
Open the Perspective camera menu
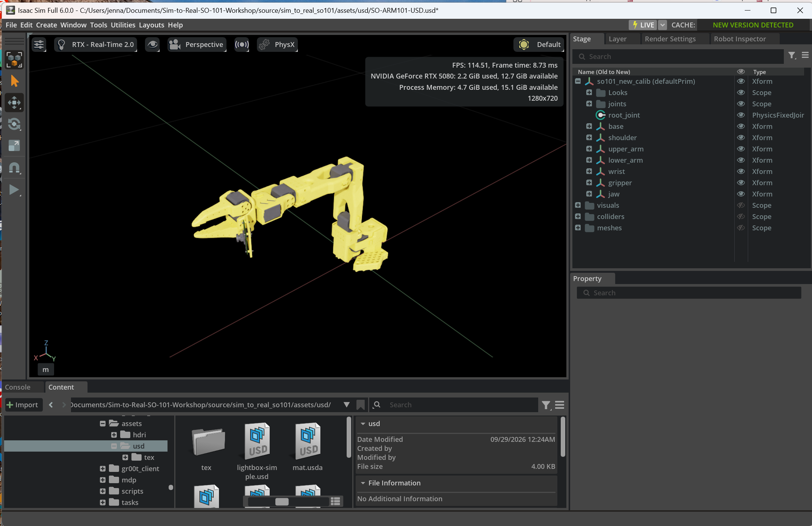[197, 45]
